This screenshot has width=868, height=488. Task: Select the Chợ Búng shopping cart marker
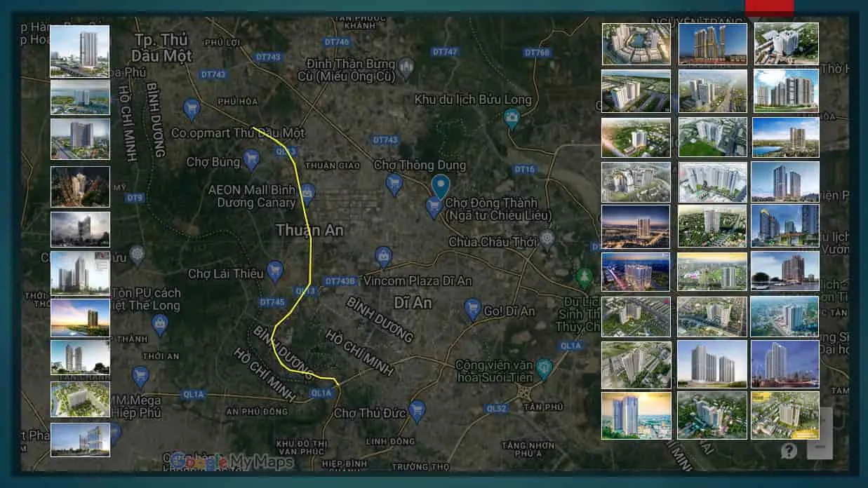[251, 159]
